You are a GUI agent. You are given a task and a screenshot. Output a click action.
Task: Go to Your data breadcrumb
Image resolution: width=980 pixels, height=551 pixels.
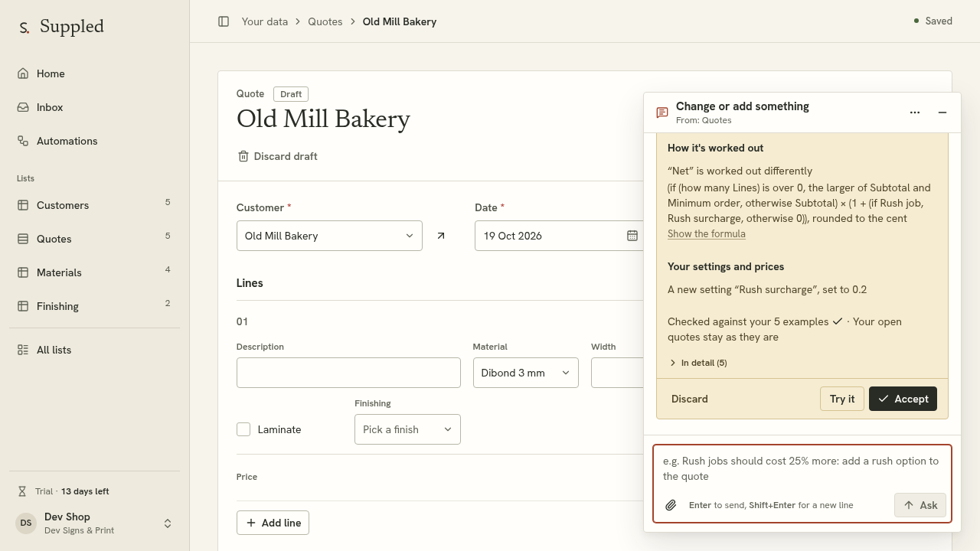coord(265,21)
